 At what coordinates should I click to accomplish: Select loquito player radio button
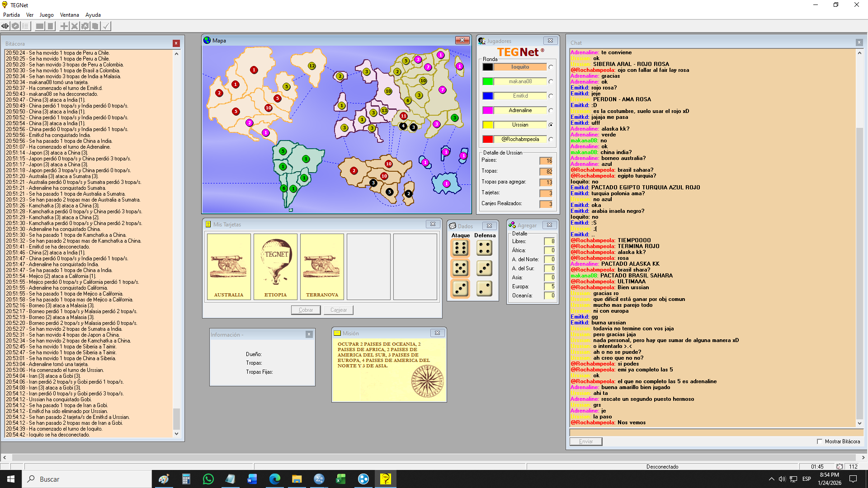pyautogui.click(x=551, y=67)
